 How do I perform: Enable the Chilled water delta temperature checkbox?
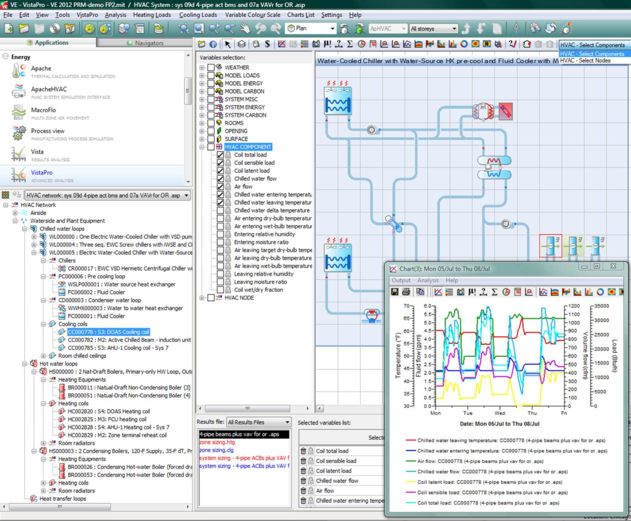(x=221, y=211)
